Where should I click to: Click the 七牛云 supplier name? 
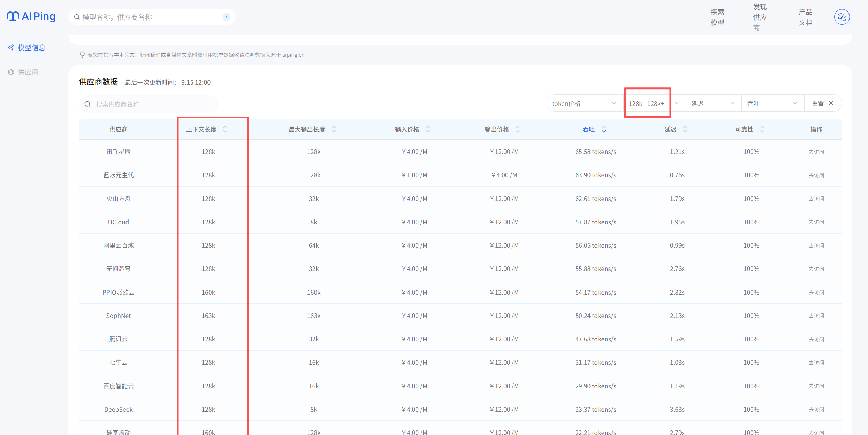point(119,362)
